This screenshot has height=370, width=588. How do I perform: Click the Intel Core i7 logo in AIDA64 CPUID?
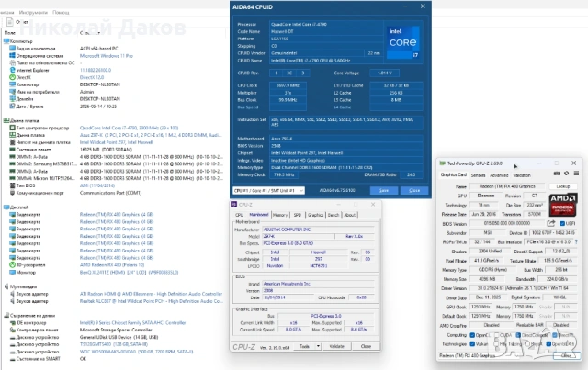point(403,42)
